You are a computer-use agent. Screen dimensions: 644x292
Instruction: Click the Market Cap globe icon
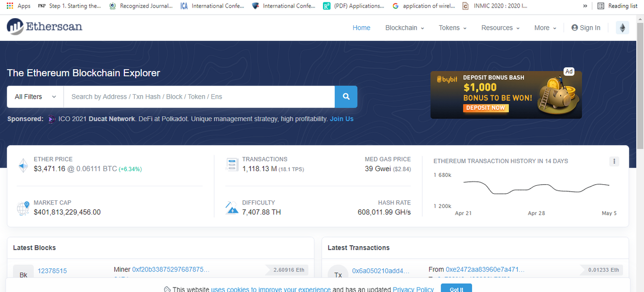23,208
